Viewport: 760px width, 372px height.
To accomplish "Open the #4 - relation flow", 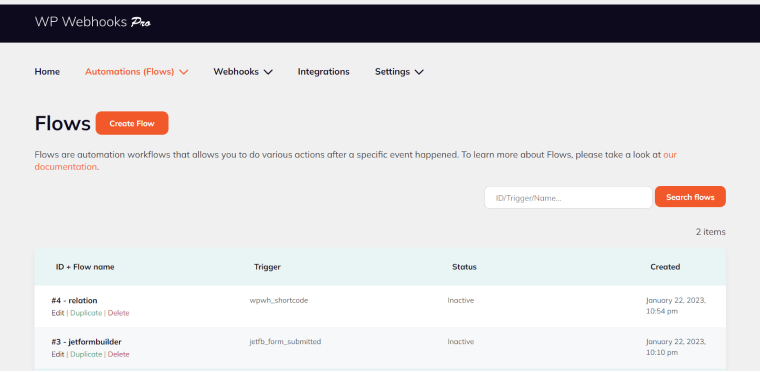I will 74,301.
